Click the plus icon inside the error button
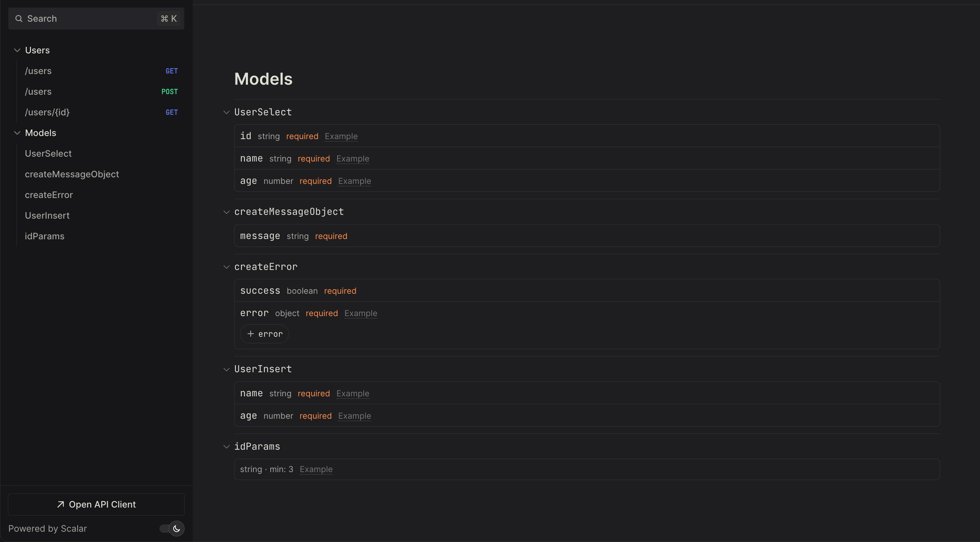Viewport: 980px width, 542px height. [250, 334]
